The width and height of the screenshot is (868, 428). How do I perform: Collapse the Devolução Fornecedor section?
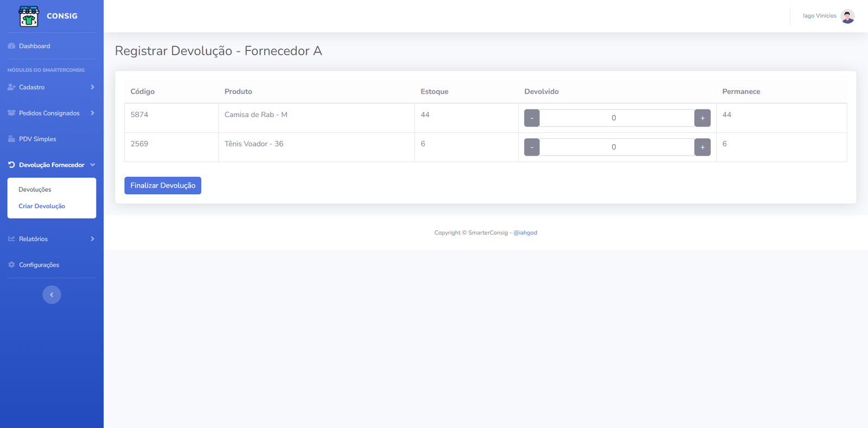[52, 165]
